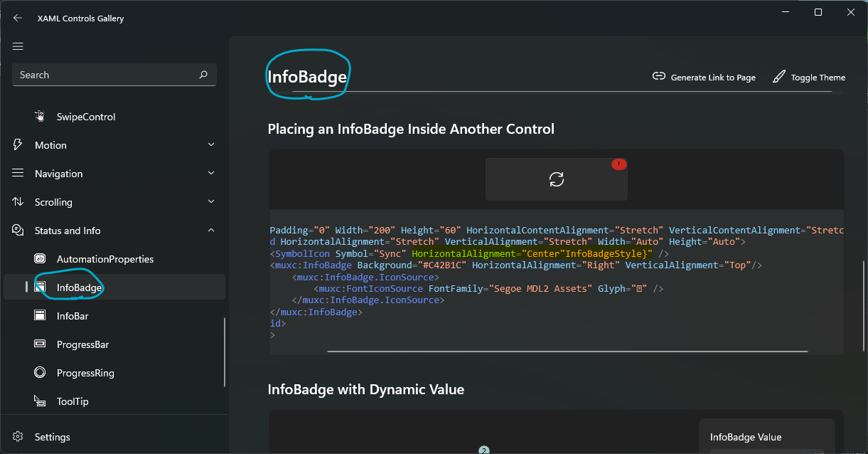Open the Settings page
Screen dimensions: 868x454
click(x=53, y=436)
